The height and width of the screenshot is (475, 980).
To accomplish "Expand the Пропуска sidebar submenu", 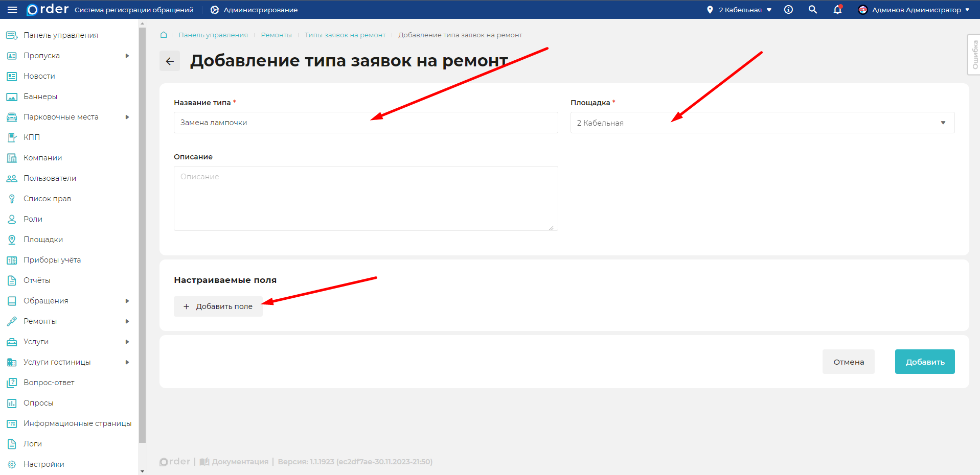I will coord(127,56).
